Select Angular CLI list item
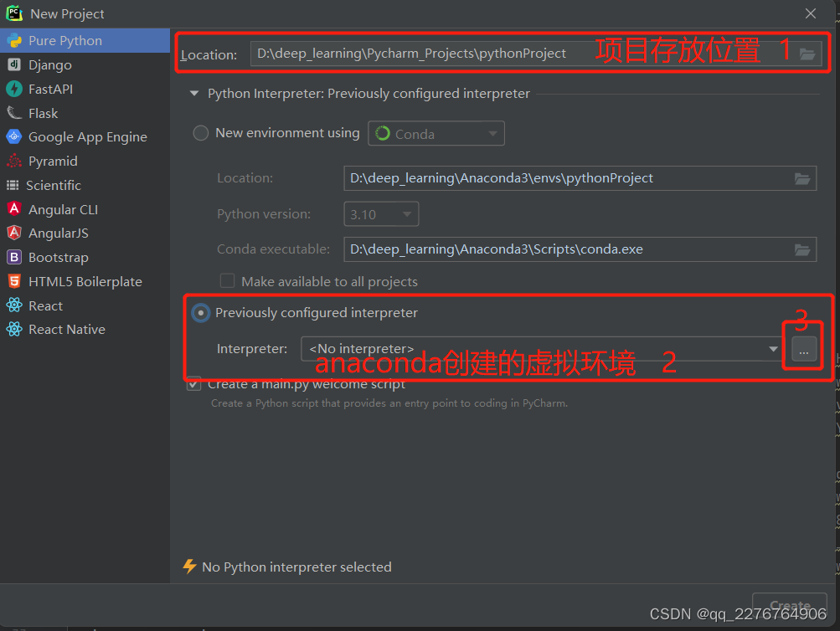Image resolution: width=840 pixels, height=631 pixels. (85, 209)
